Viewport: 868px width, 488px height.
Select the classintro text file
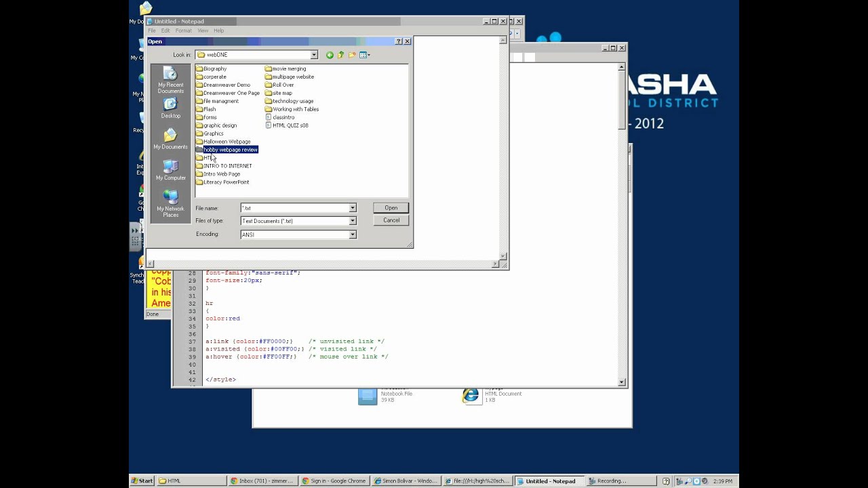point(279,117)
